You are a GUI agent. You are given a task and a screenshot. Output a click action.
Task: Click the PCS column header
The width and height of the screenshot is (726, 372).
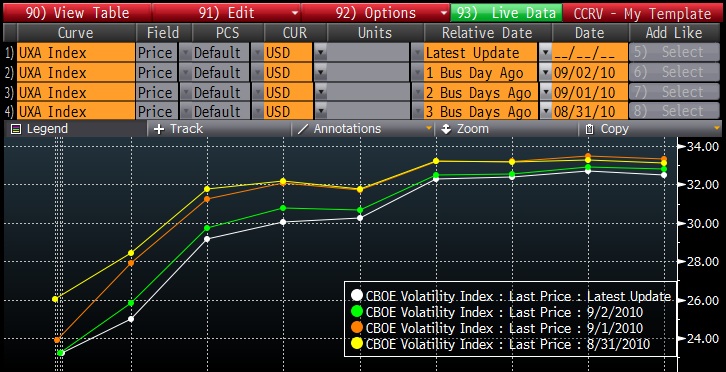228,33
